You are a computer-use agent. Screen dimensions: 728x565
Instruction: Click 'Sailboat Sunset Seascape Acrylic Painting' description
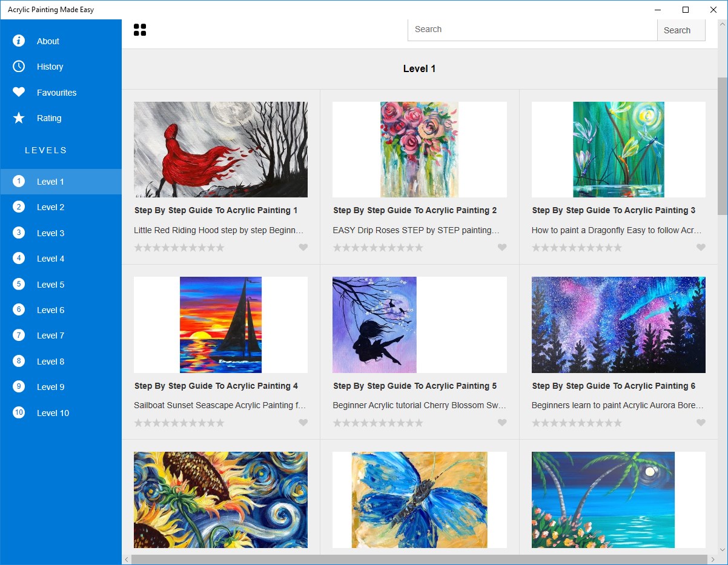(x=220, y=405)
